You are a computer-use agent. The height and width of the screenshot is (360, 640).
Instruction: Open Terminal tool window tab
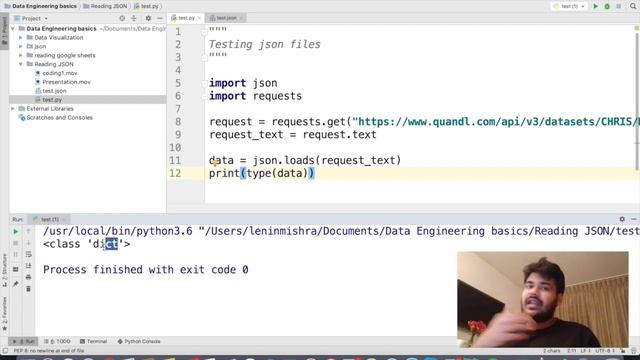[x=93, y=342]
